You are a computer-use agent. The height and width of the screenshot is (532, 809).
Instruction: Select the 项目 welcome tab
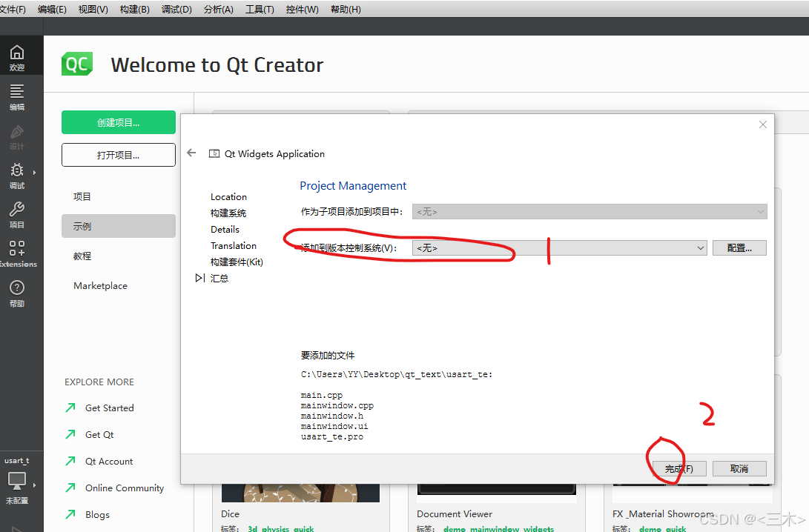coord(118,196)
